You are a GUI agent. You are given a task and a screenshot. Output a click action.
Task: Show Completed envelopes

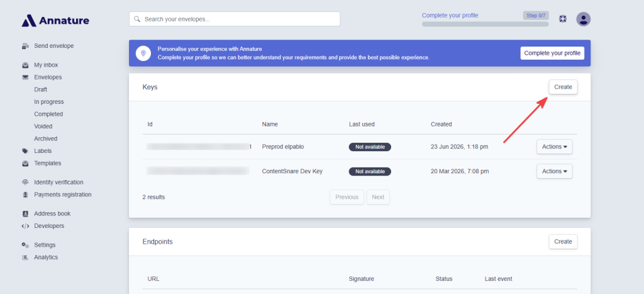(x=48, y=115)
